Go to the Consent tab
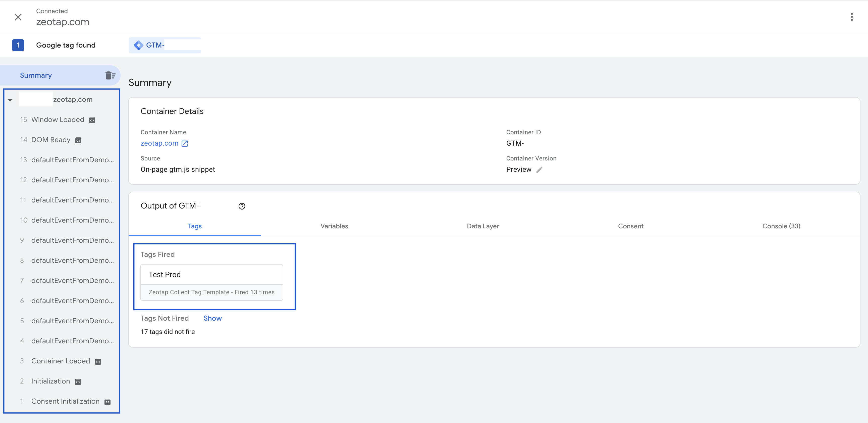Image resolution: width=868 pixels, height=423 pixels. pos(630,226)
